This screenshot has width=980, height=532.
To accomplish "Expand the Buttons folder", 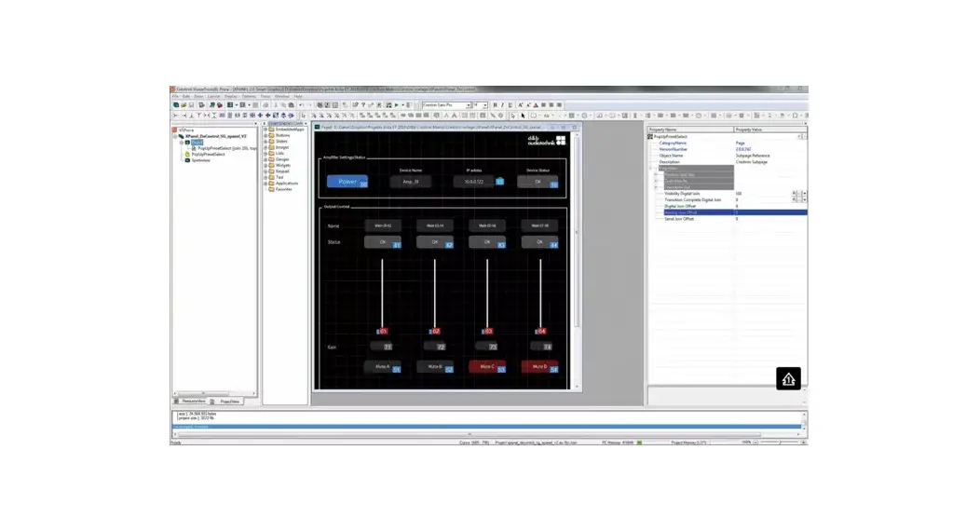I will click(x=265, y=135).
